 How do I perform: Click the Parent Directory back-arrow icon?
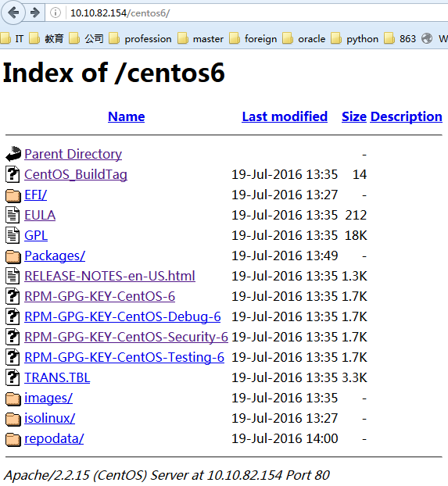pyautogui.click(x=13, y=154)
